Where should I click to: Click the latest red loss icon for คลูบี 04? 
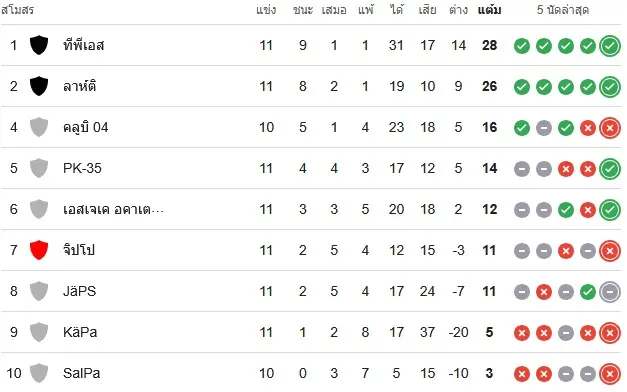pyautogui.click(x=610, y=128)
